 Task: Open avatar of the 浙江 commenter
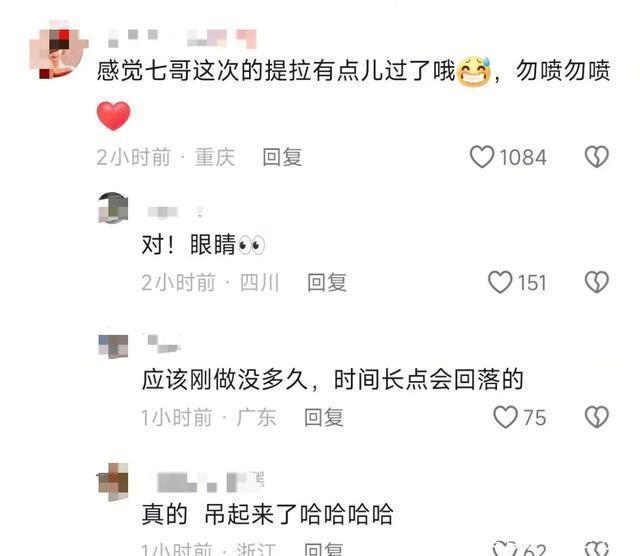(113, 481)
